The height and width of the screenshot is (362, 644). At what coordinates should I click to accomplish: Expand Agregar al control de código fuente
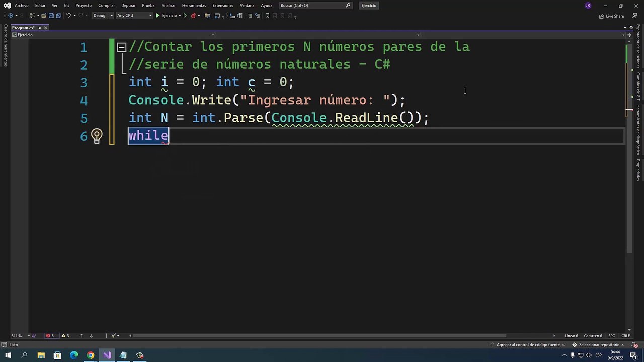point(528,345)
